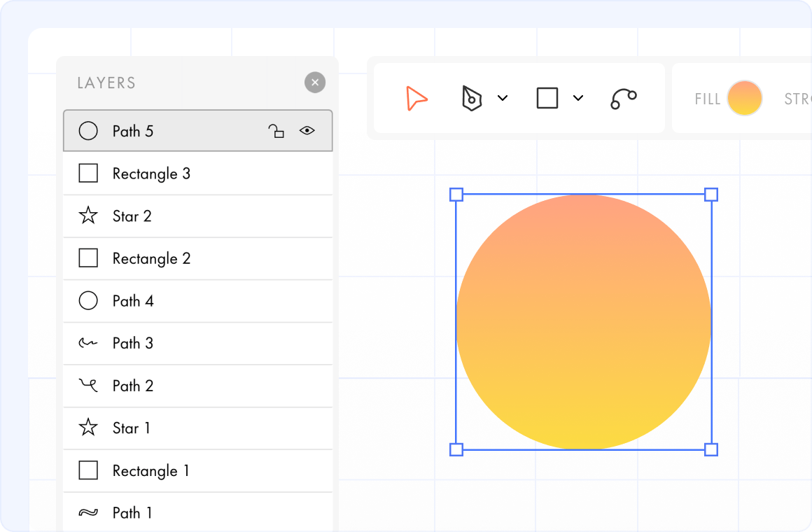Click the circle icon next to Path 5
Screen dimensions: 812x532
click(88, 130)
